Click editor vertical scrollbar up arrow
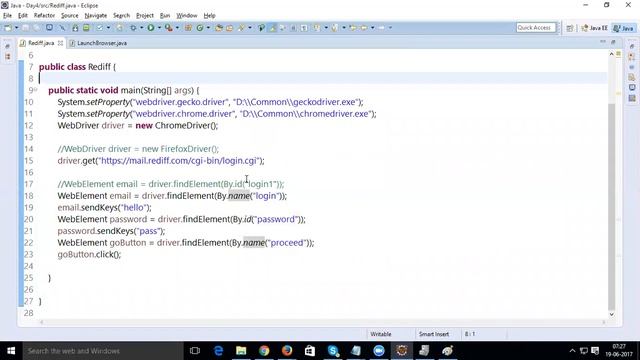This screenshot has width=640, height=360. pos(611,54)
